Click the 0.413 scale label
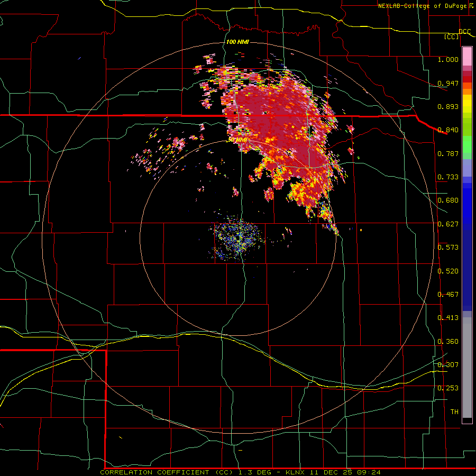476x476 pixels. click(x=448, y=318)
